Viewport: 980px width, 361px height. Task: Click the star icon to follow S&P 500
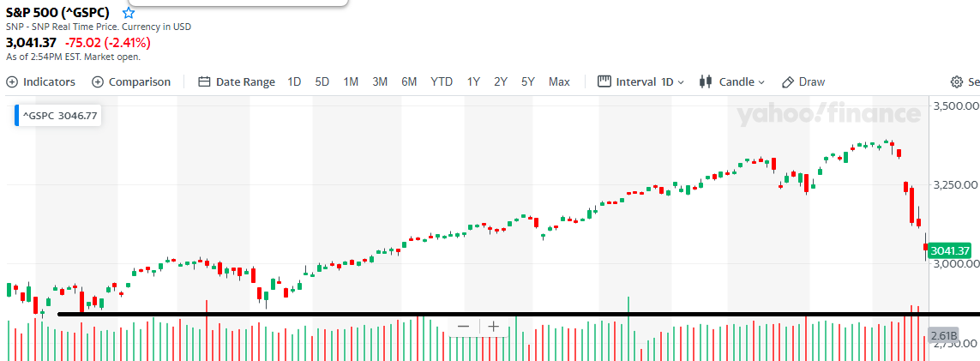coord(129,13)
